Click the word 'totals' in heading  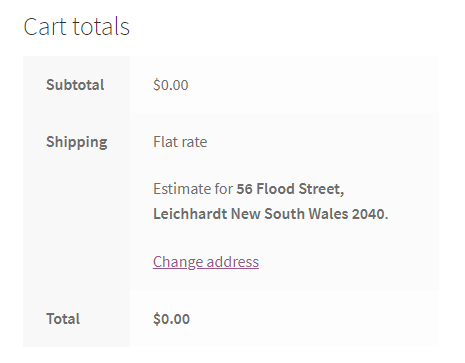101,26
